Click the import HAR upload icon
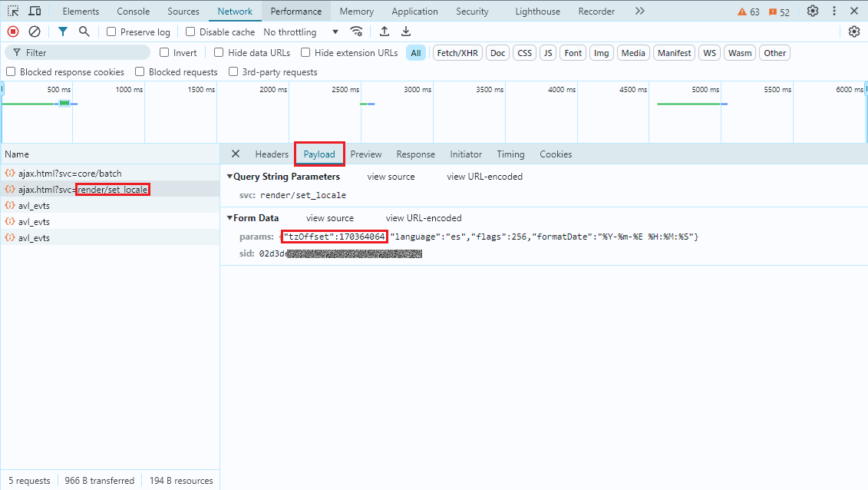Screen dimensions: 868x490 pos(384,31)
